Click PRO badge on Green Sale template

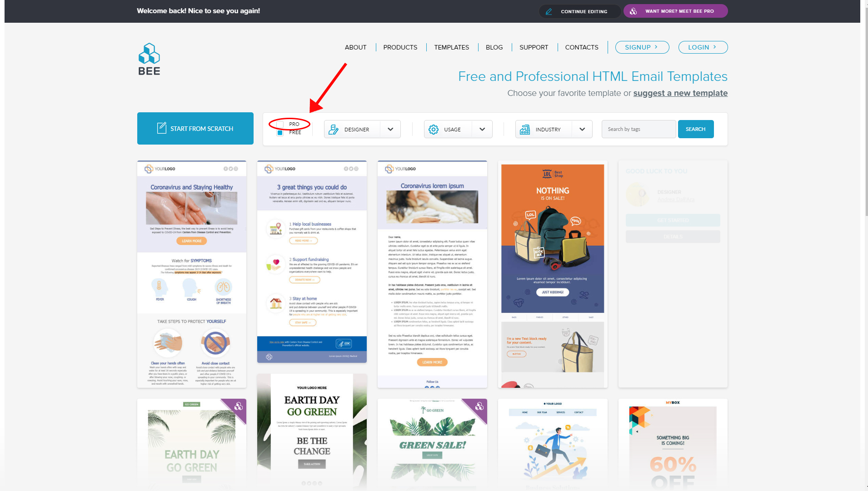(x=479, y=406)
